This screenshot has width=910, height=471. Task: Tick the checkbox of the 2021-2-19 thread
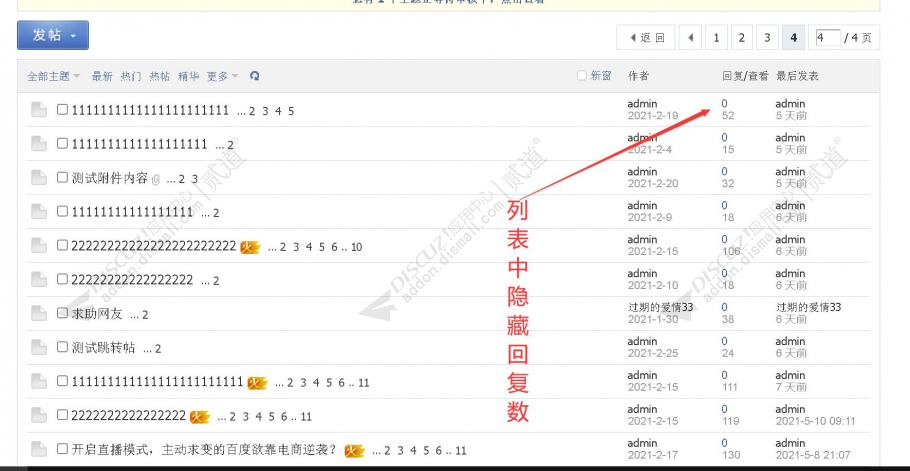[62, 109]
